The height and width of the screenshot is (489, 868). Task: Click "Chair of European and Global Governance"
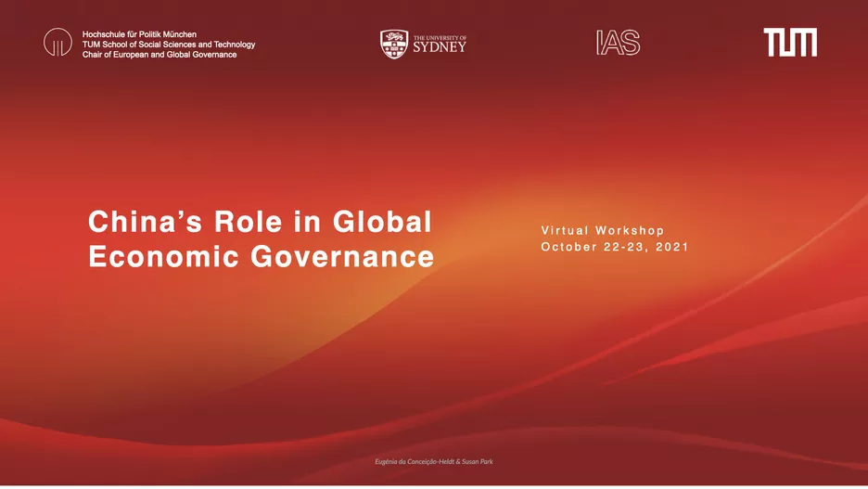[160, 55]
